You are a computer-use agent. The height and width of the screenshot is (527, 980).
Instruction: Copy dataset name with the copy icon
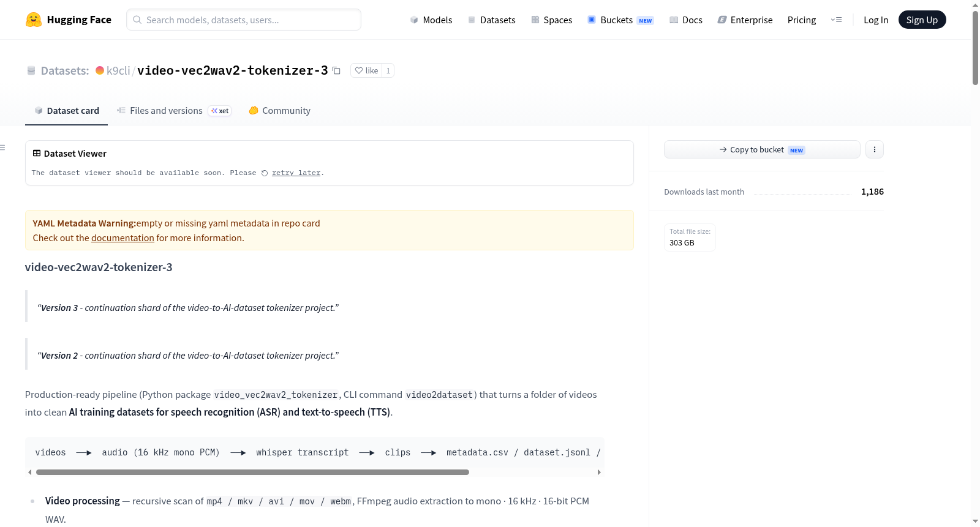336,70
